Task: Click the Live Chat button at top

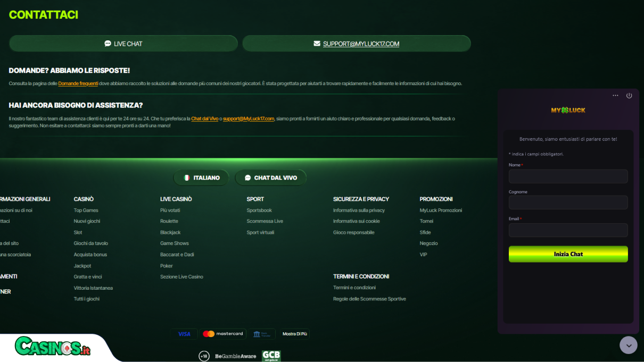Action: pos(123,44)
